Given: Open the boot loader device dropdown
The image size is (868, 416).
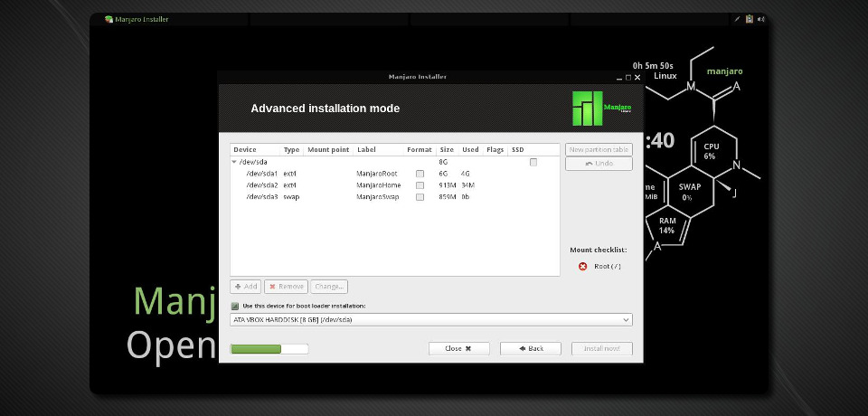Looking at the screenshot, I should click(x=430, y=320).
